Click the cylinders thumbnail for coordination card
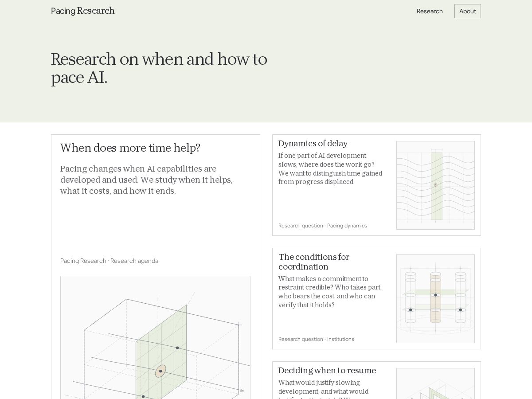 435,299
